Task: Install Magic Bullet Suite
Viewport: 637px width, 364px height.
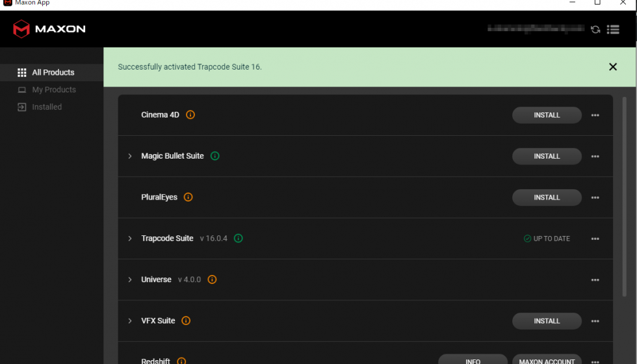Action: pos(547,156)
